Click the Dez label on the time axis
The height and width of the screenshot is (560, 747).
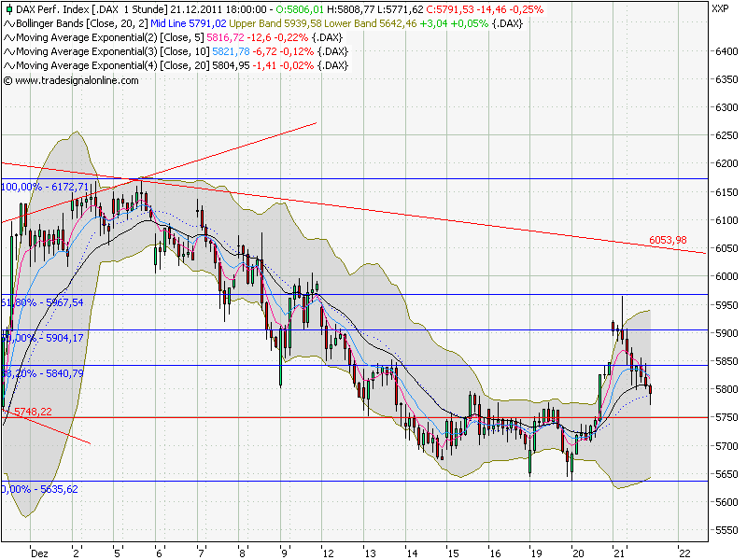(x=39, y=551)
